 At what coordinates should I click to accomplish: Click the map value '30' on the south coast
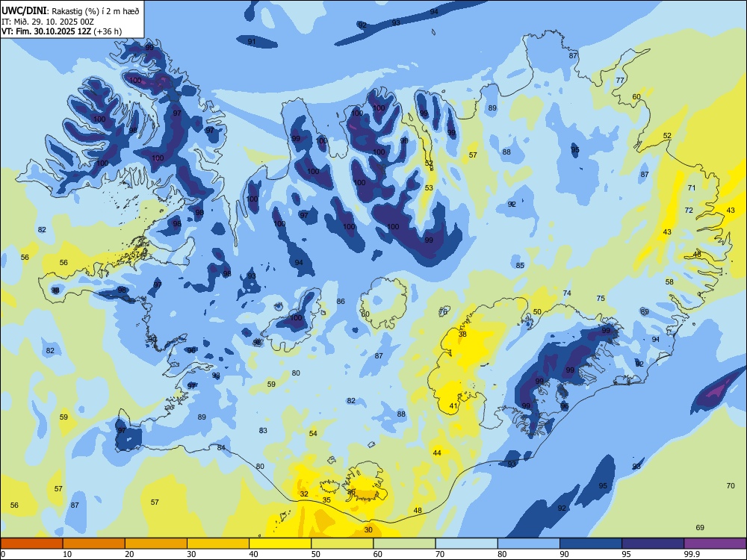click(x=368, y=529)
